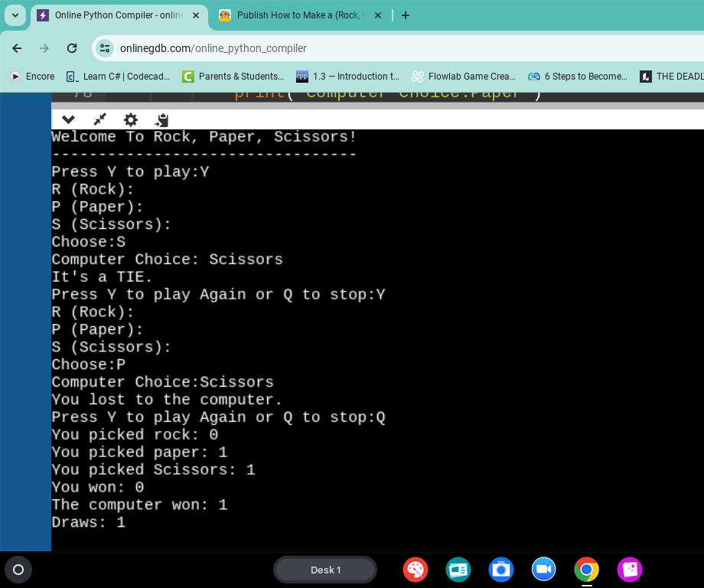Click the Desk 1 button on the shelf
The height and width of the screenshot is (588, 704).
pyautogui.click(x=324, y=570)
